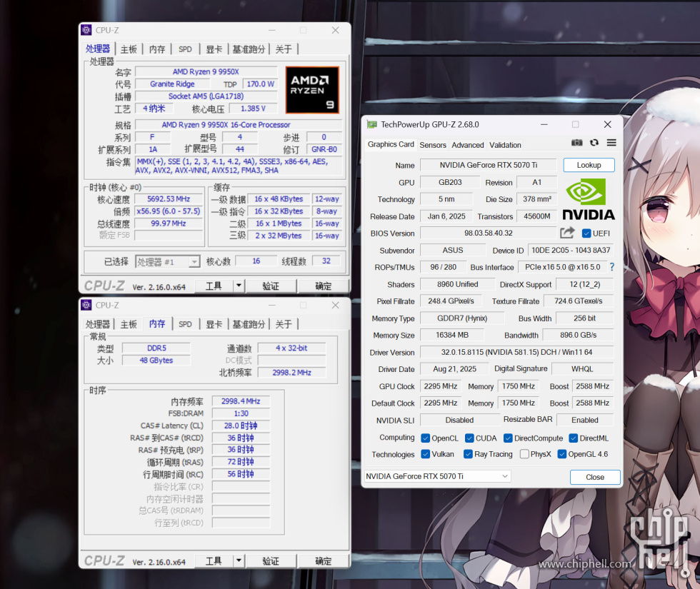Click the Lookup button in GPU-Z

[589, 165]
